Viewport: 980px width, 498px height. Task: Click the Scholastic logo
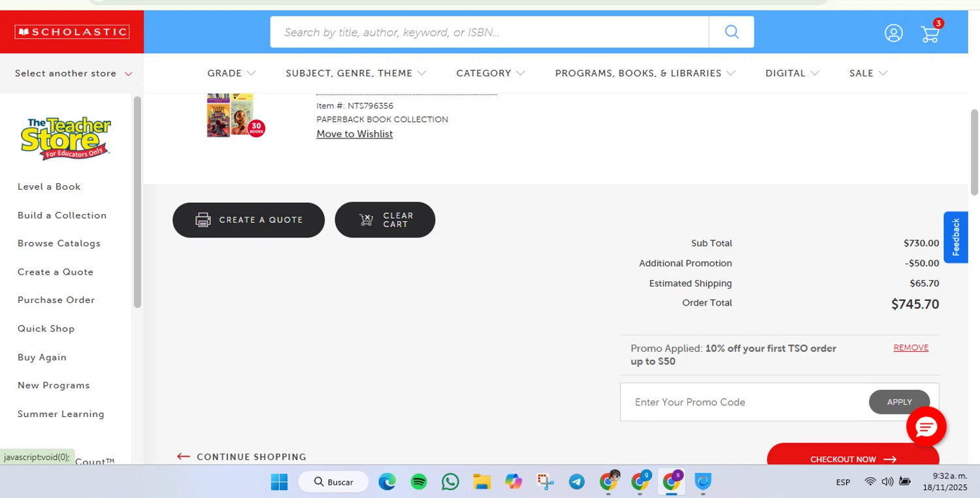[72, 32]
